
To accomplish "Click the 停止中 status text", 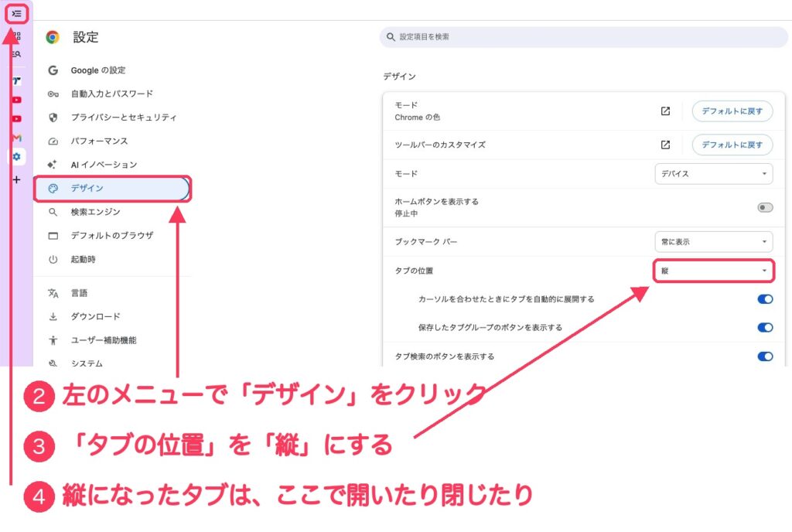I will (x=406, y=213).
